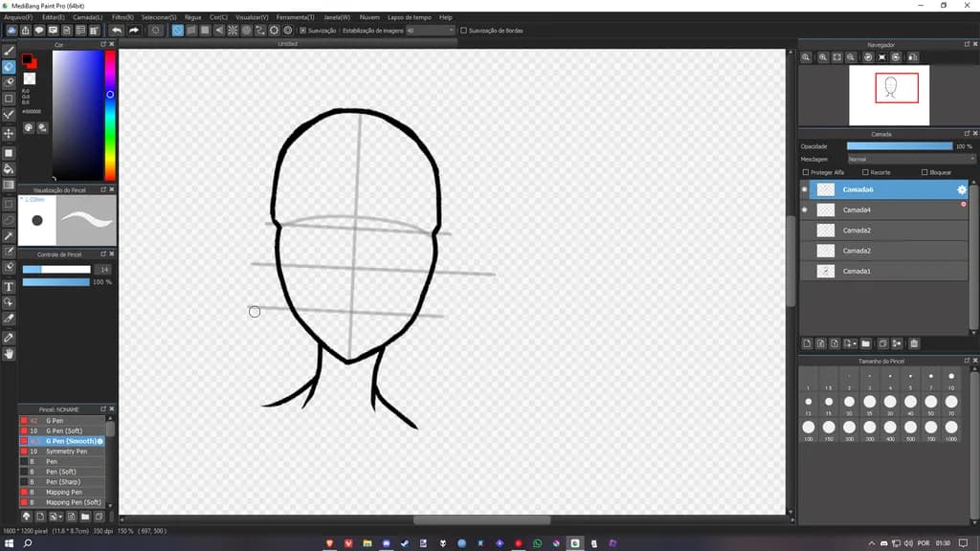Show the Camada1 layer
The width and height of the screenshot is (980, 551).
click(x=804, y=271)
